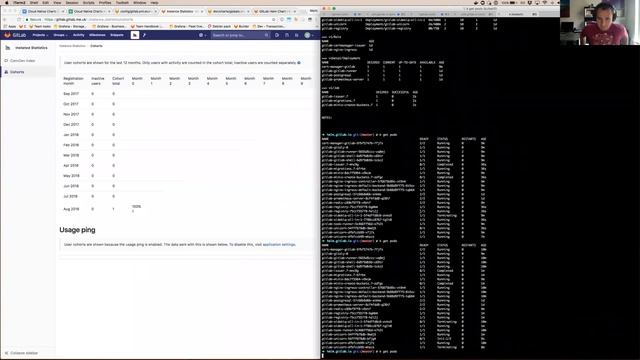Click the 100% value in Aug 2018 row

click(136, 207)
